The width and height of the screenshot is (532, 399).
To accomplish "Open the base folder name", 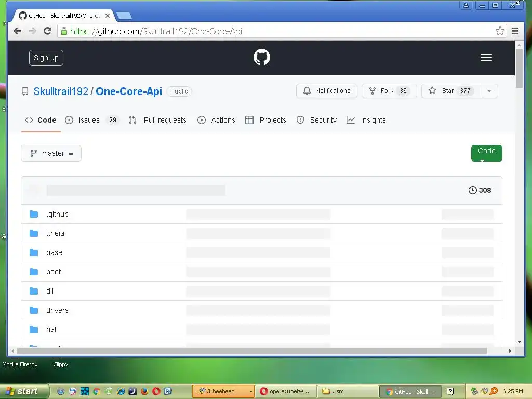I will (x=54, y=252).
